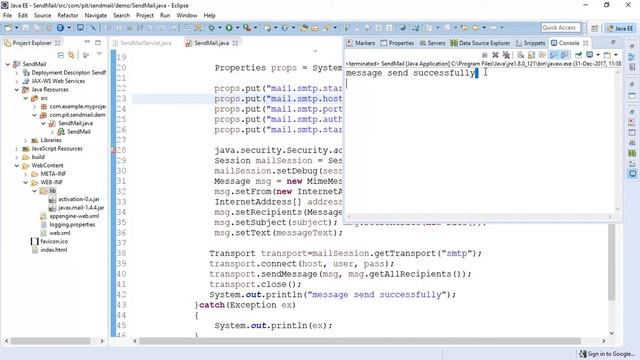Go back with the yellow left arrow
Viewport: 640px width, 360px height.
pyautogui.click(x=475, y=28)
